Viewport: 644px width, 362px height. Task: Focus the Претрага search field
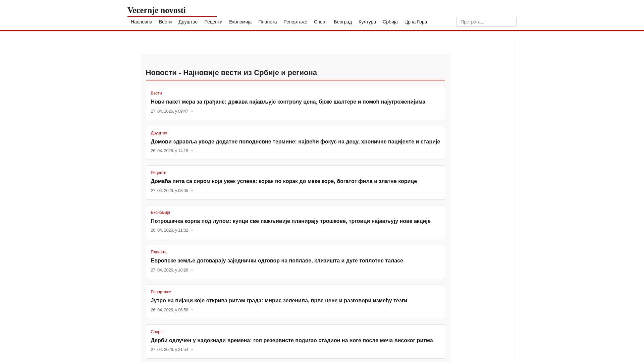(486, 22)
